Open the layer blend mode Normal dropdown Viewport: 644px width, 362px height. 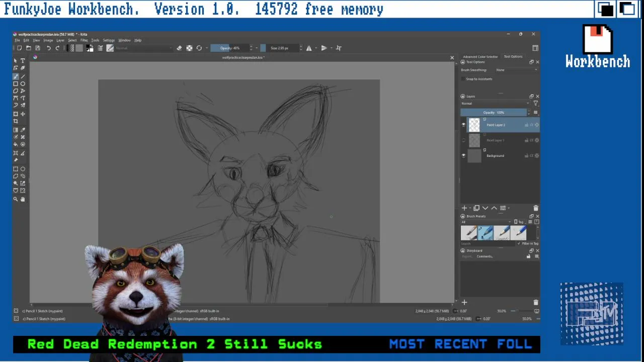coord(495,103)
